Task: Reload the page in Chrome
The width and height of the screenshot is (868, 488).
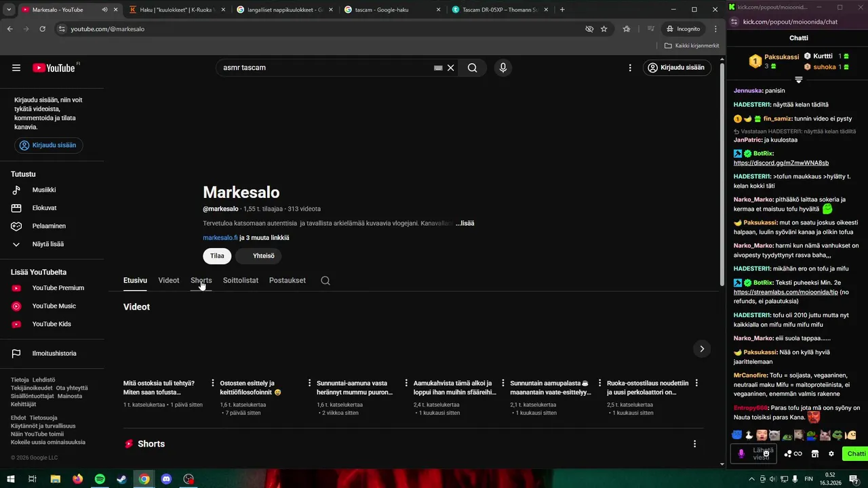Action: [42, 29]
